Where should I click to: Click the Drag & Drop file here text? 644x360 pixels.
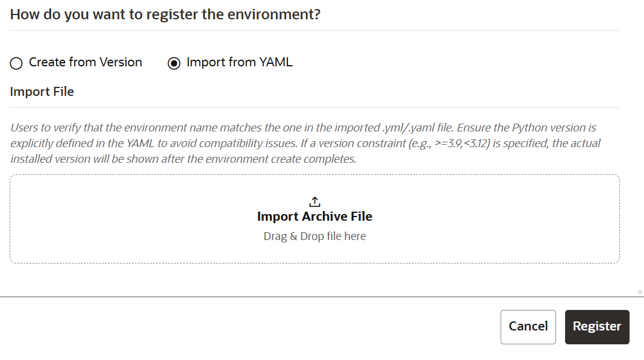click(x=314, y=236)
